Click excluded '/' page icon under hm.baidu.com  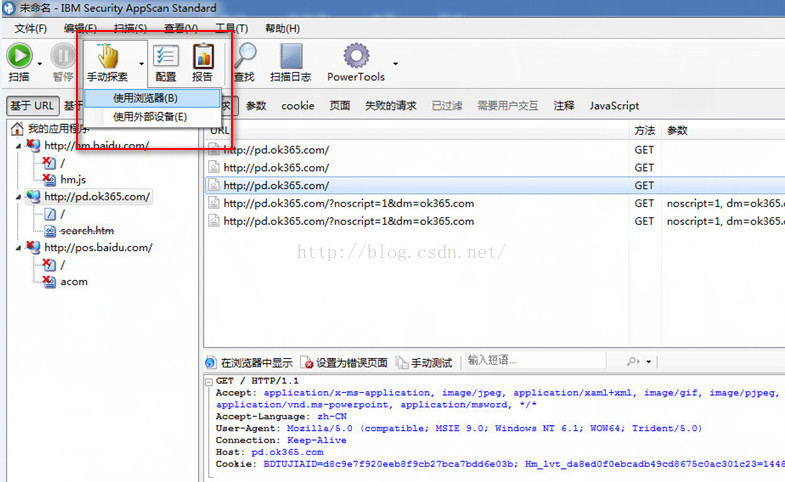click(x=49, y=163)
